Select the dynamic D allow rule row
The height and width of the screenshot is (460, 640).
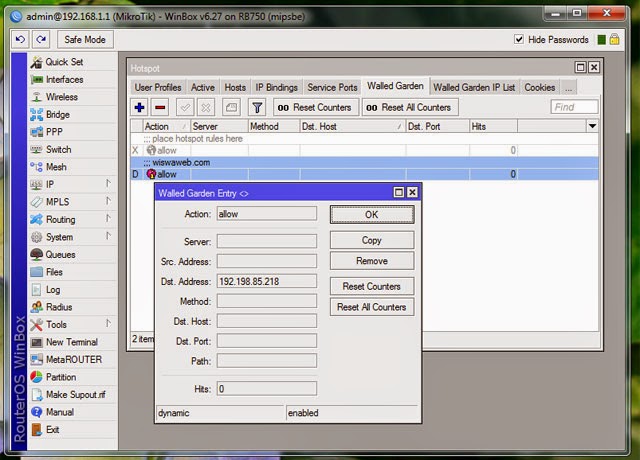point(364,174)
